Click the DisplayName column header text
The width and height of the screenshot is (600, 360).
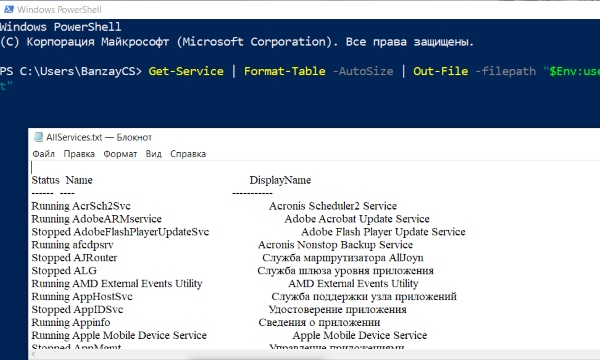(280, 180)
